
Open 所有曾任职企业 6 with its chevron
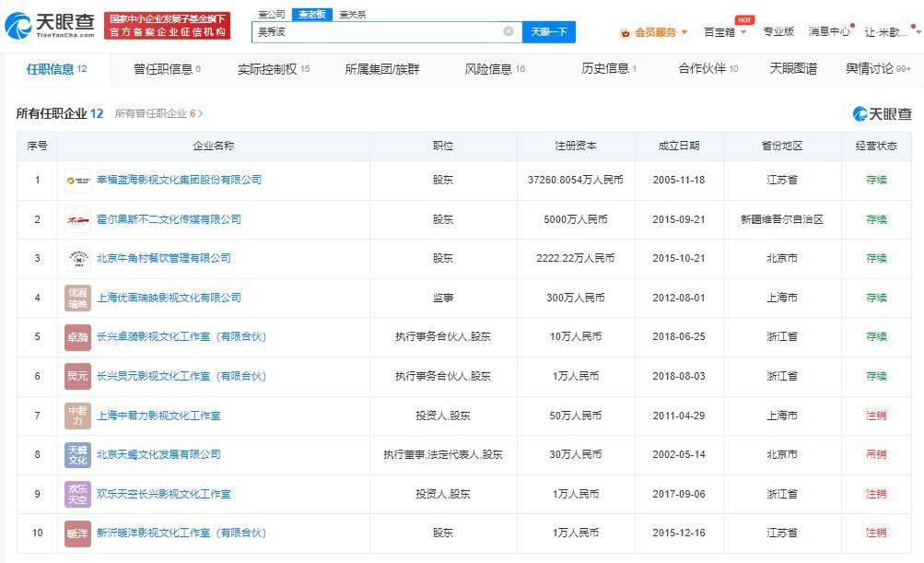point(158,113)
